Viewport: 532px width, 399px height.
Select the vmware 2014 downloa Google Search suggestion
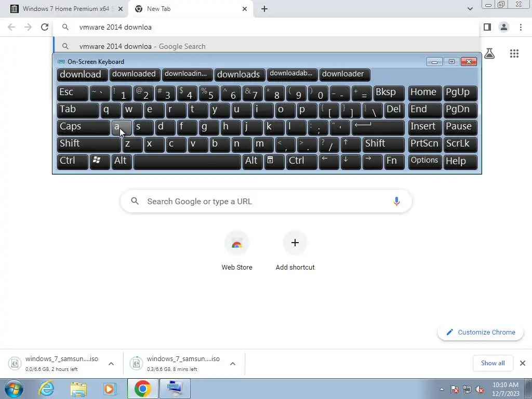[267, 46]
